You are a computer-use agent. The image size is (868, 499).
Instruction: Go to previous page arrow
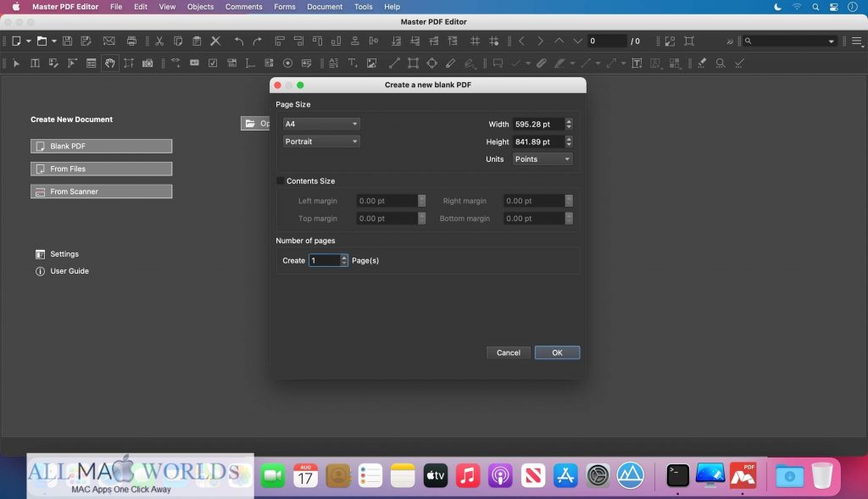click(521, 41)
